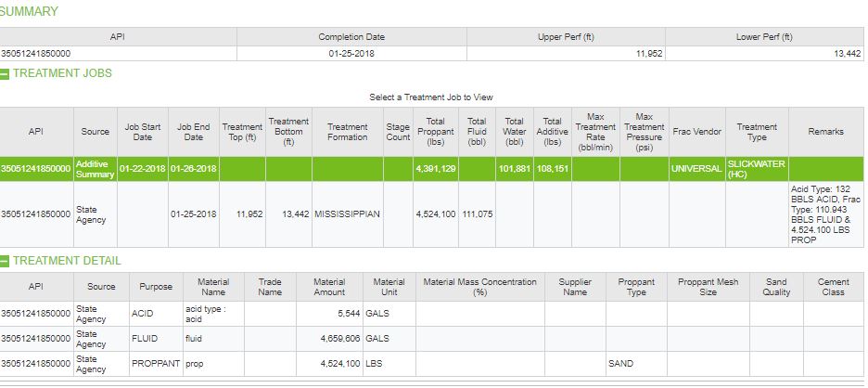Image resolution: width=868 pixels, height=388 pixels.
Task: Click the UNIVERSAL frac vendor cell
Action: (x=697, y=169)
